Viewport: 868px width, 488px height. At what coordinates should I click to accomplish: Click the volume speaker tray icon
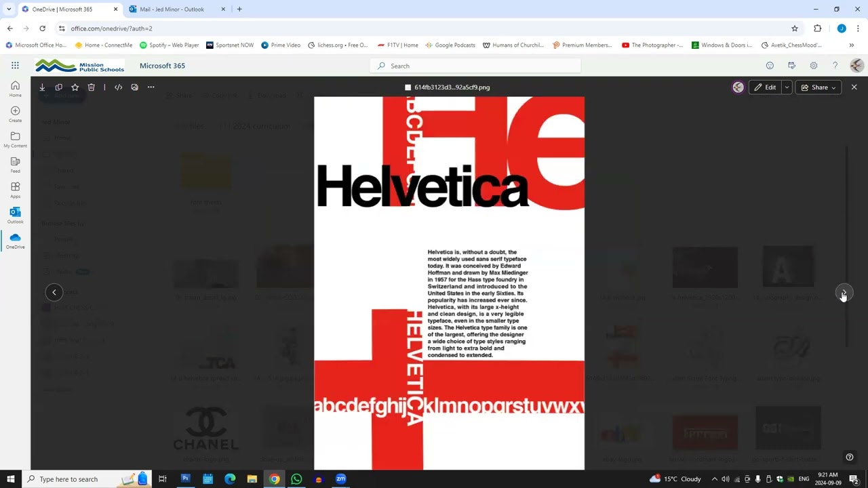coord(725,479)
